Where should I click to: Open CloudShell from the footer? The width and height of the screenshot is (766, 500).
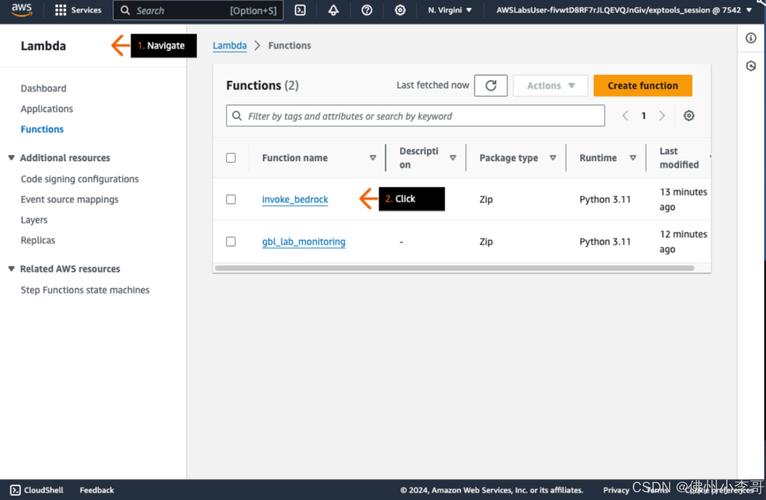pyautogui.click(x=37, y=490)
